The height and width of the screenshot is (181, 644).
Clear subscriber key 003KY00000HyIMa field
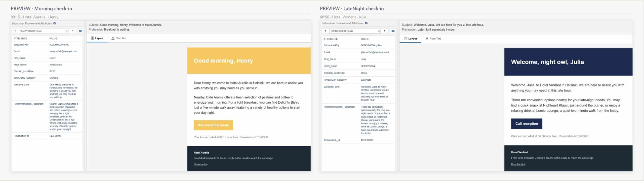[x=379, y=31]
